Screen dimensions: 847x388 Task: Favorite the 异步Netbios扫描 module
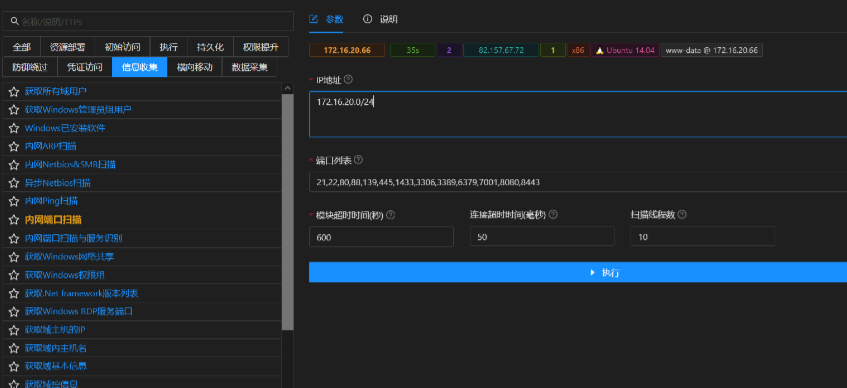pyautogui.click(x=14, y=183)
